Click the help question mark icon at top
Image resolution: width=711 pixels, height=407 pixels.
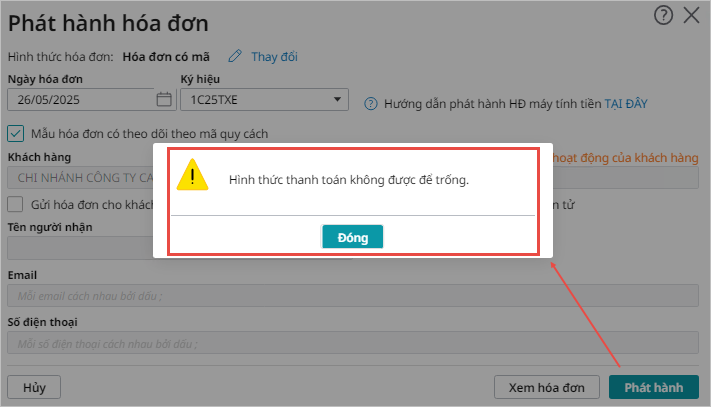(663, 15)
